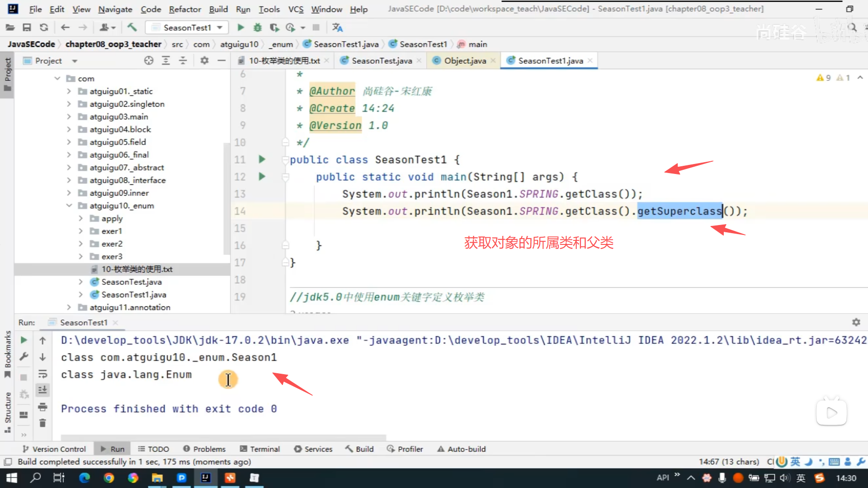868x488 pixels.
Task: Click the Build hammer icon
Action: click(x=132, y=28)
